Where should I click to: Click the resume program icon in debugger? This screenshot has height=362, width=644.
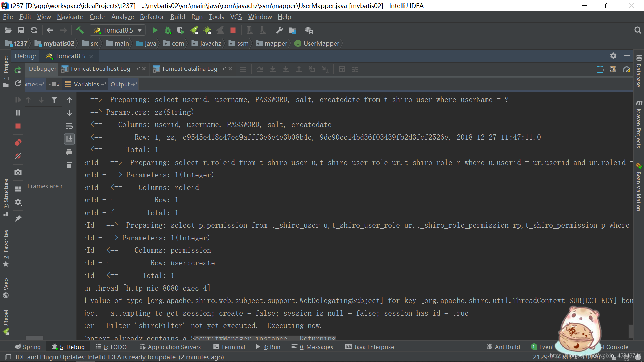18,100
